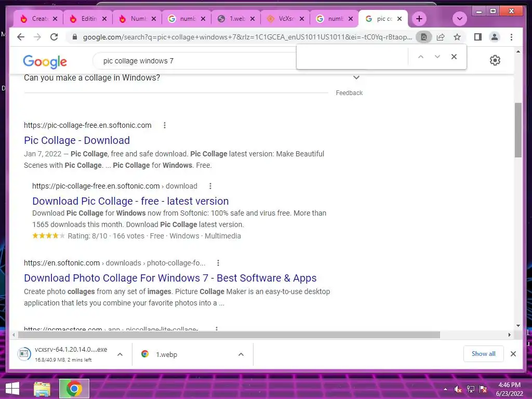
Task: Close the find bar
Action: pos(454,57)
